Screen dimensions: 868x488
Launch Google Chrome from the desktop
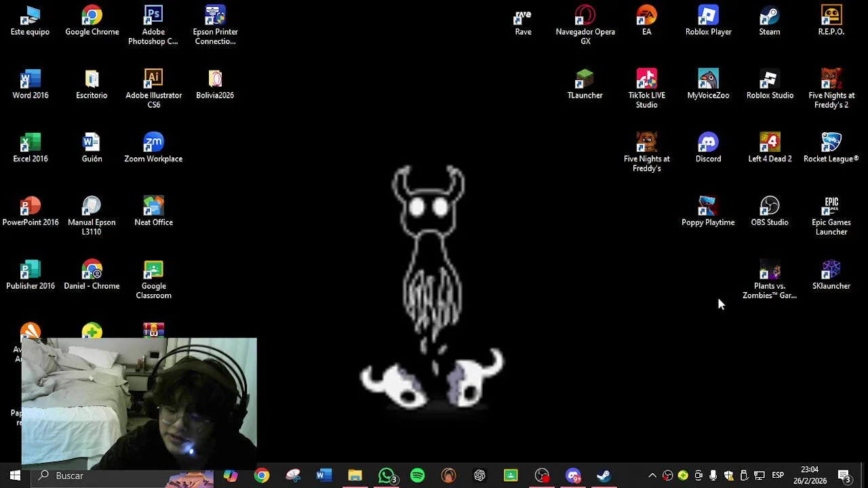[x=92, y=21]
